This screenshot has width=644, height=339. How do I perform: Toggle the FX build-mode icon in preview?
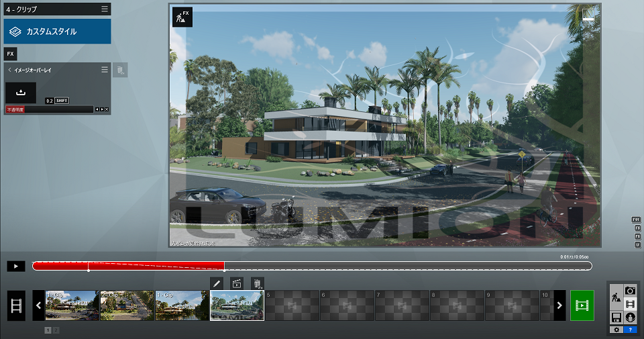182,17
